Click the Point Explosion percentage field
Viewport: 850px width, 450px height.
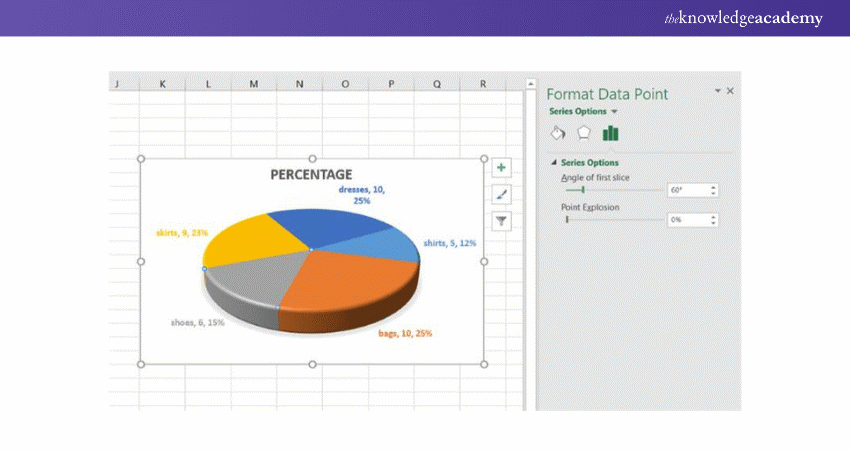click(x=686, y=220)
